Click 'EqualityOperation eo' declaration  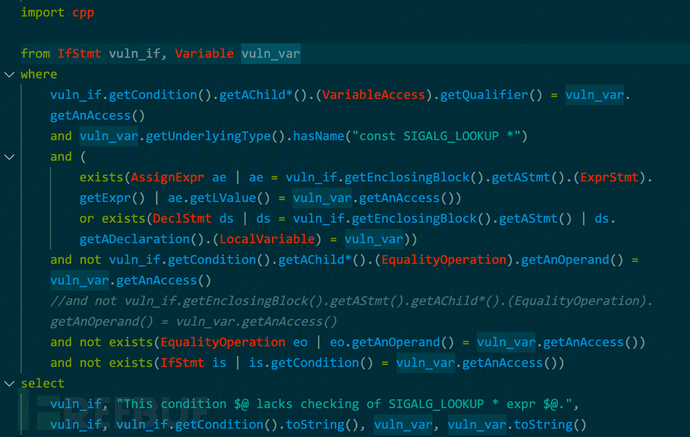pos(234,342)
